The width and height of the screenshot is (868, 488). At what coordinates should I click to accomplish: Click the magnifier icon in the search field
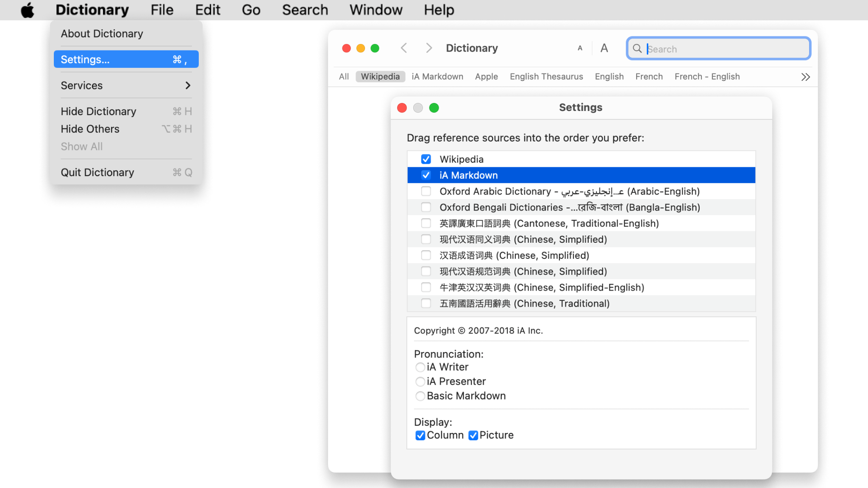pyautogui.click(x=637, y=49)
